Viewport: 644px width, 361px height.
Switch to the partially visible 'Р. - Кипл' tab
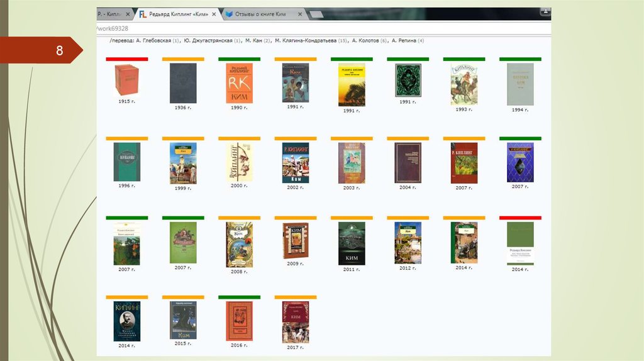point(109,14)
